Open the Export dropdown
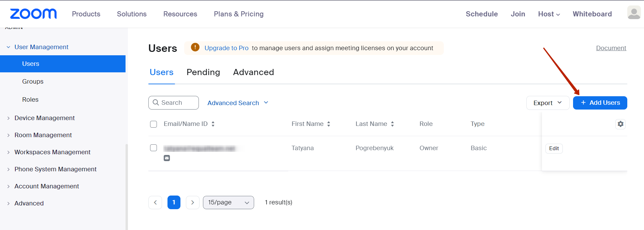 [x=547, y=103]
